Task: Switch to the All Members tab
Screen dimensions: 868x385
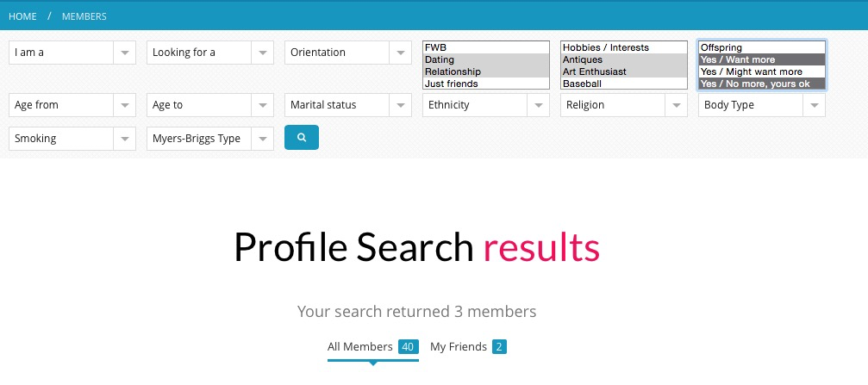Action: [x=360, y=347]
